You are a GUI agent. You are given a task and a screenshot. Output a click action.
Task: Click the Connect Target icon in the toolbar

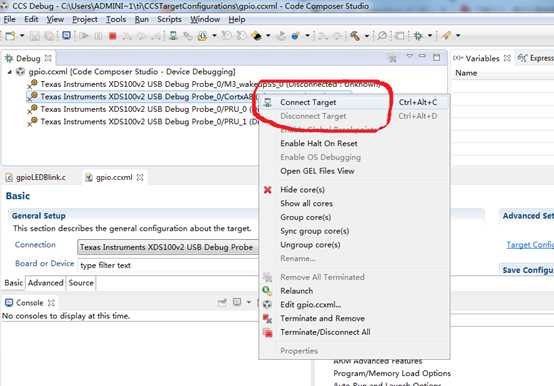(173, 36)
